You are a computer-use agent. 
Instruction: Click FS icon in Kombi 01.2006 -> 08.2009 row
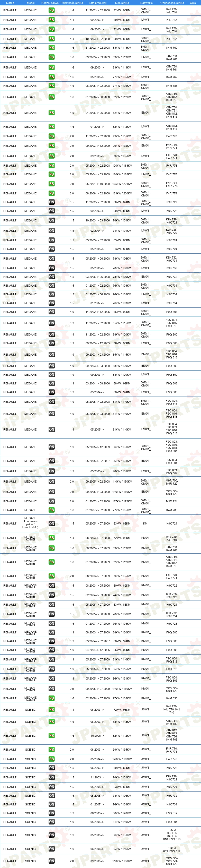pyautogui.click(x=51, y=562)
